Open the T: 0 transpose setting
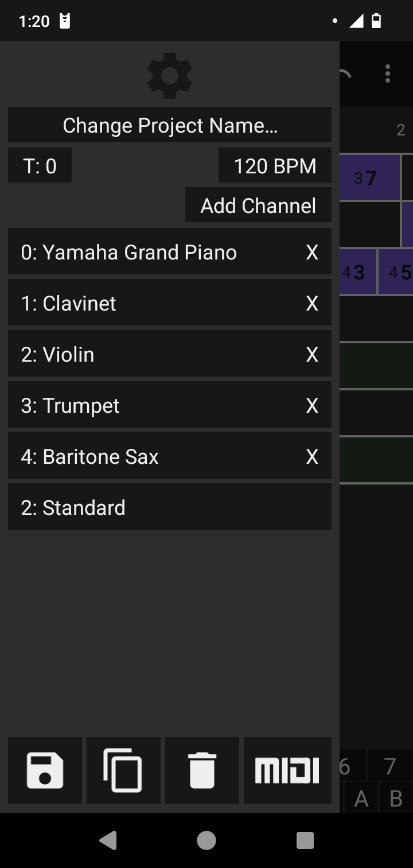This screenshot has height=868, width=413. tap(40, 166)
